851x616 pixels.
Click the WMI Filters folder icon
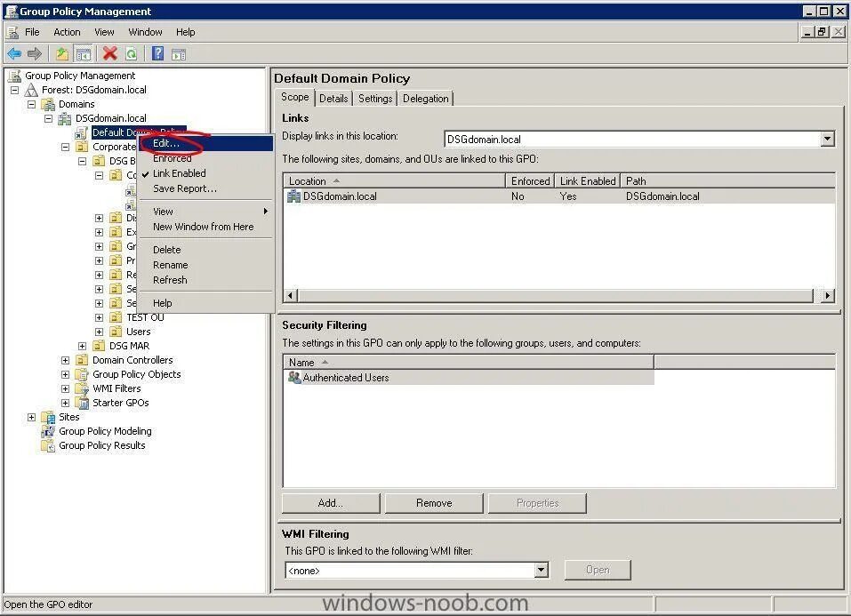coord(82,388)
